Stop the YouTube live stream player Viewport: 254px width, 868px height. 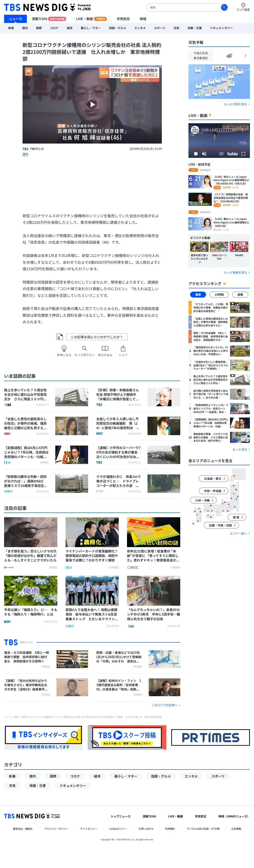pyautogui.click(x=195, y=154)
